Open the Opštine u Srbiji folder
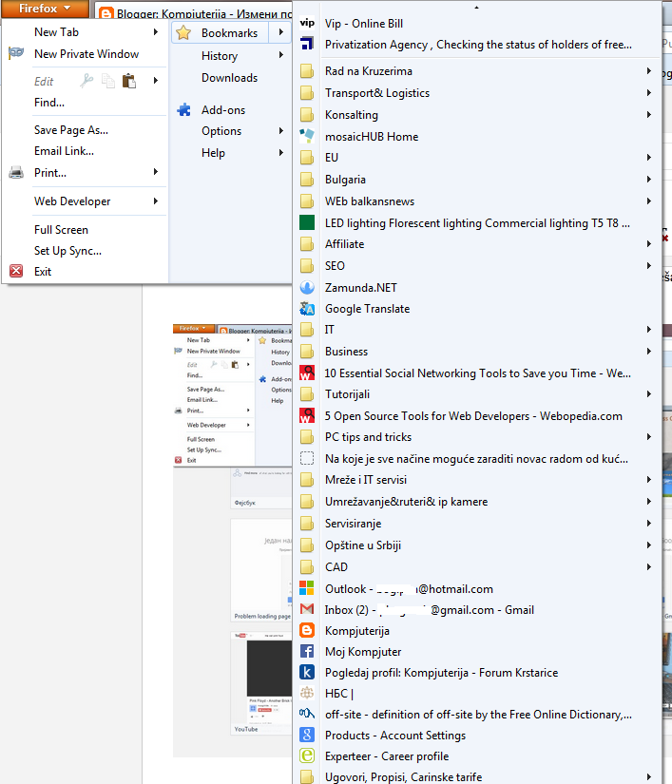672x784 pixels. tap(477, 545)
